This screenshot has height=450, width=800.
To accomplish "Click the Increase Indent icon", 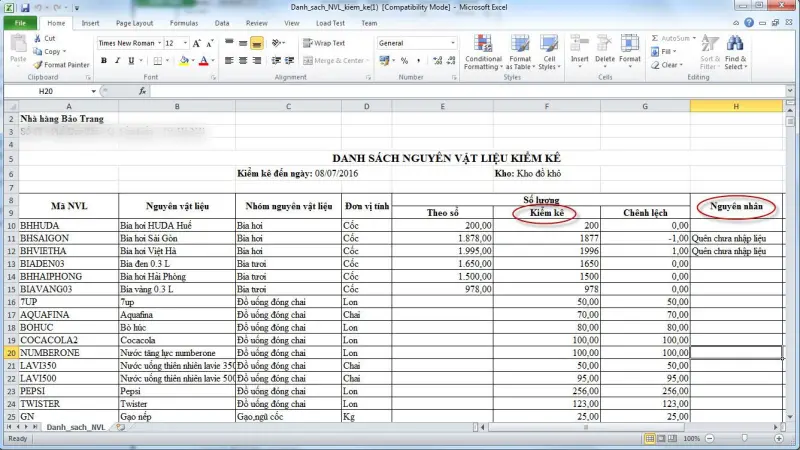I will [x=289, y=61].
